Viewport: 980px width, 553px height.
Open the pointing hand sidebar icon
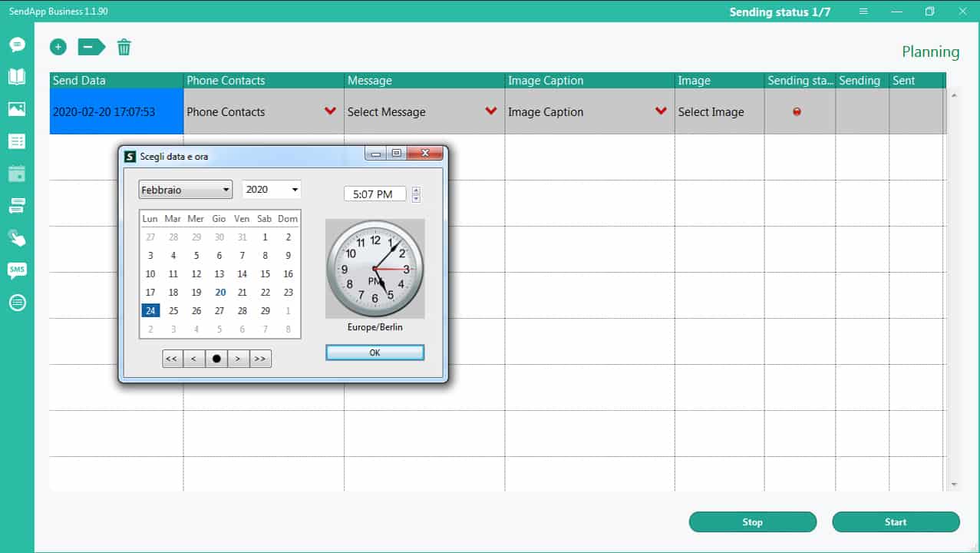tap(17, 237)
